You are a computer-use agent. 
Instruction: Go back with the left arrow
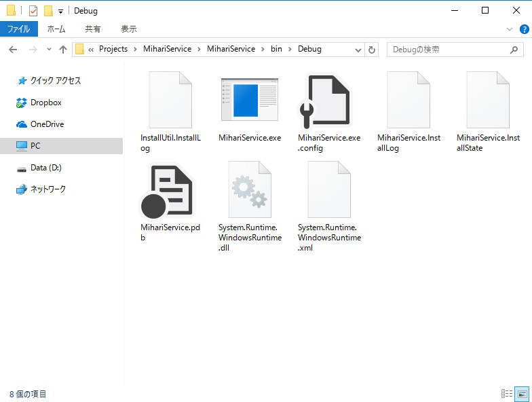pos(13,50)
